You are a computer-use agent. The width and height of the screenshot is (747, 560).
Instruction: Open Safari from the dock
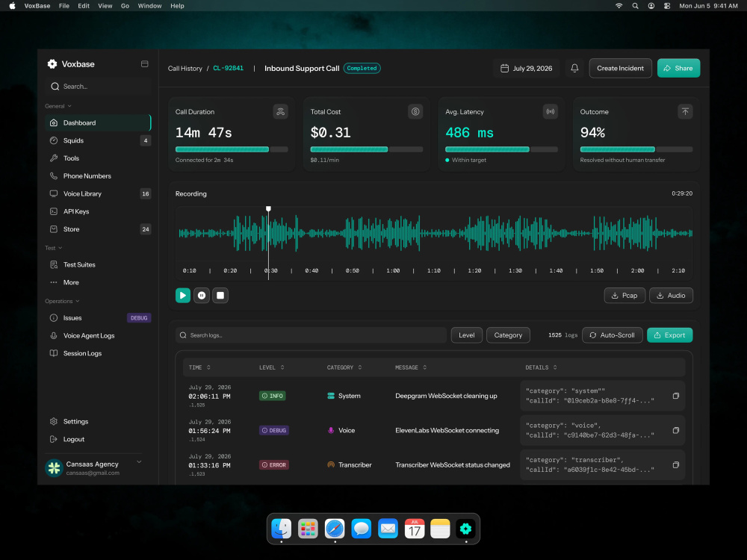pos(335,529)
